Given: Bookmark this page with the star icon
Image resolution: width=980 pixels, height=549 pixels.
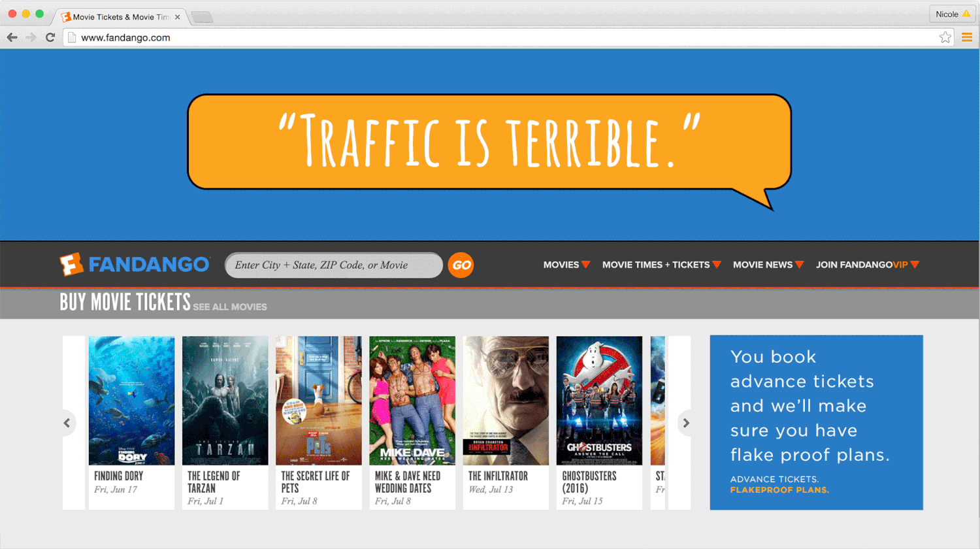Looking at the screenshot, I should pyautogui.click(x=945, y=37).
